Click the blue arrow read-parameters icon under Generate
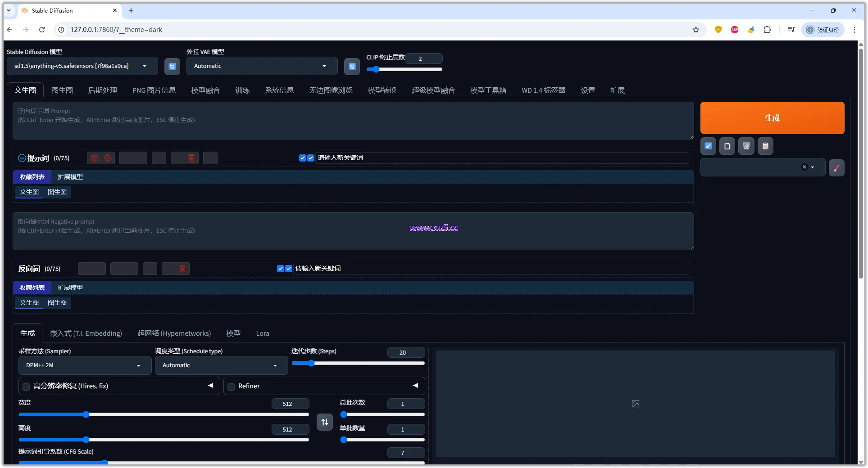The height and width of the screenshot is (468, 868). [708, 146]
